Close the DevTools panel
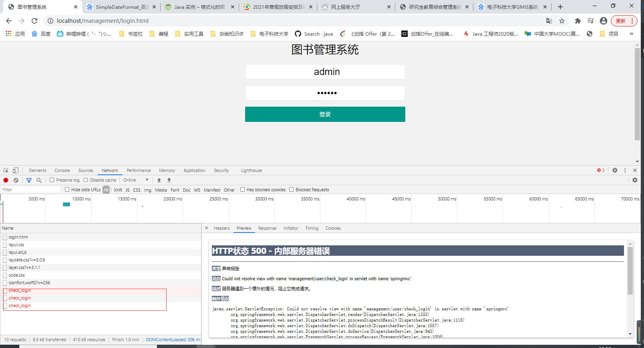This screenshot has height=348, width=644. (x=635, y=170)
